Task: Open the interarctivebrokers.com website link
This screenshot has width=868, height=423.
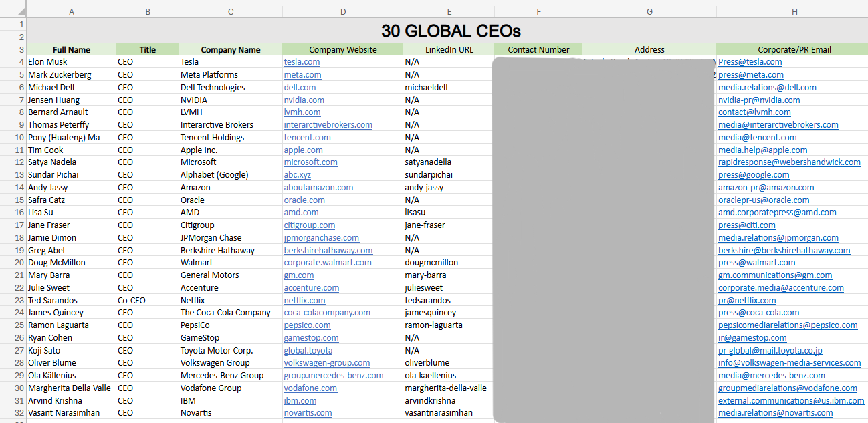Action: (x=328, y=124)
